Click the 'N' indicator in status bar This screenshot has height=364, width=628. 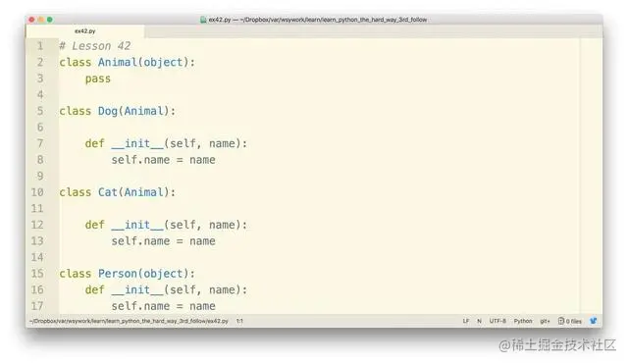(x=479, y=321)
